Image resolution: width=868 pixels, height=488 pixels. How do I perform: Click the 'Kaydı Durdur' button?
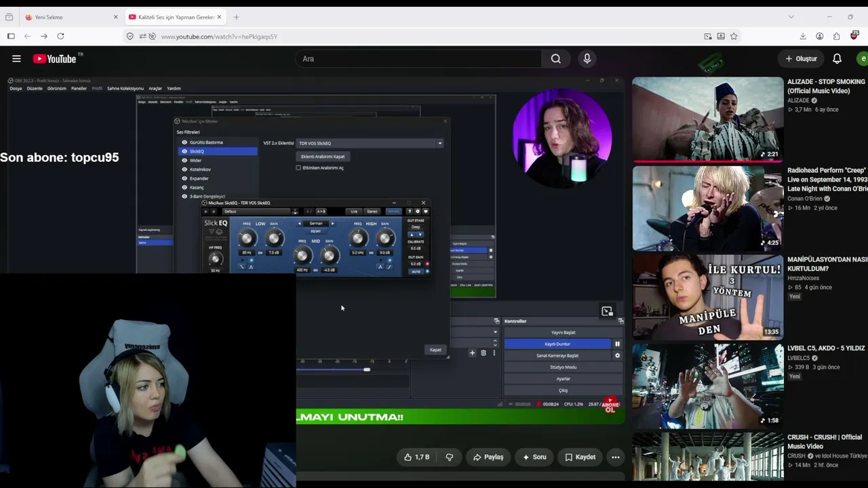point(557,344)
